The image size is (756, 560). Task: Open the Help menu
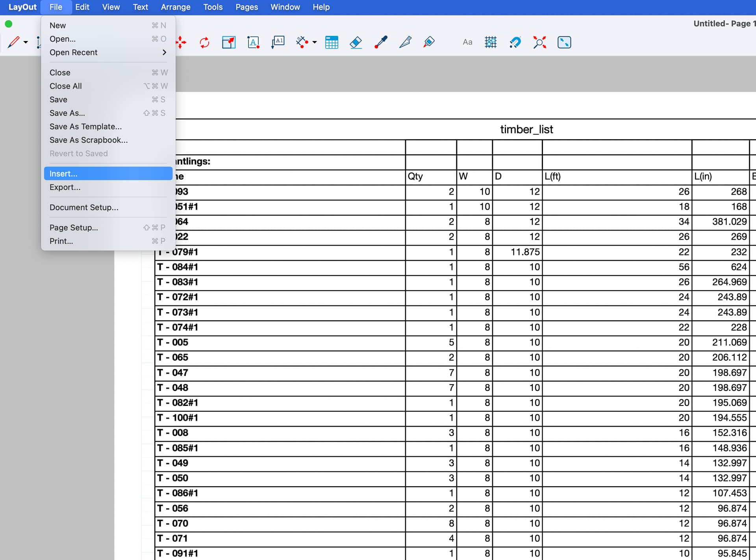[321, 7]
